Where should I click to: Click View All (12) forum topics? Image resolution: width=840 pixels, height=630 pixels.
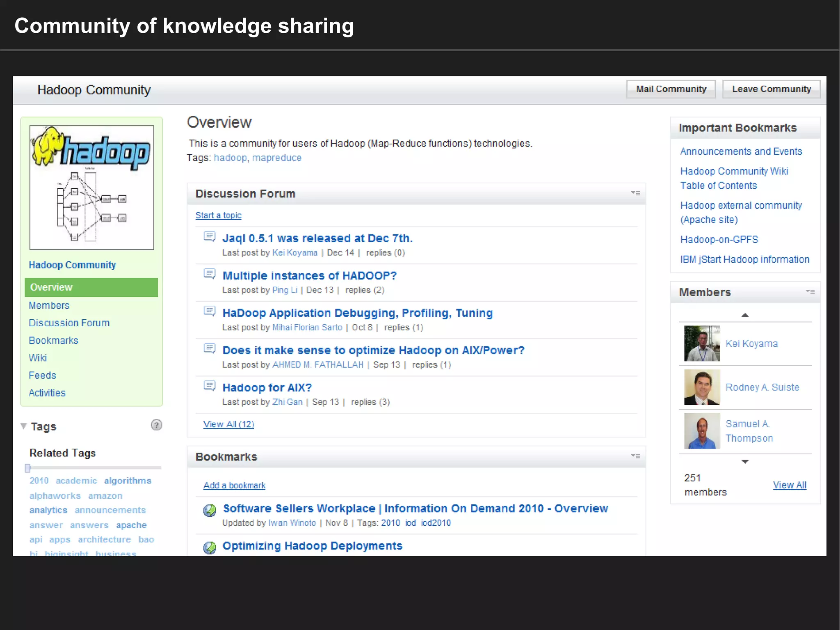(x=229, y=424)
